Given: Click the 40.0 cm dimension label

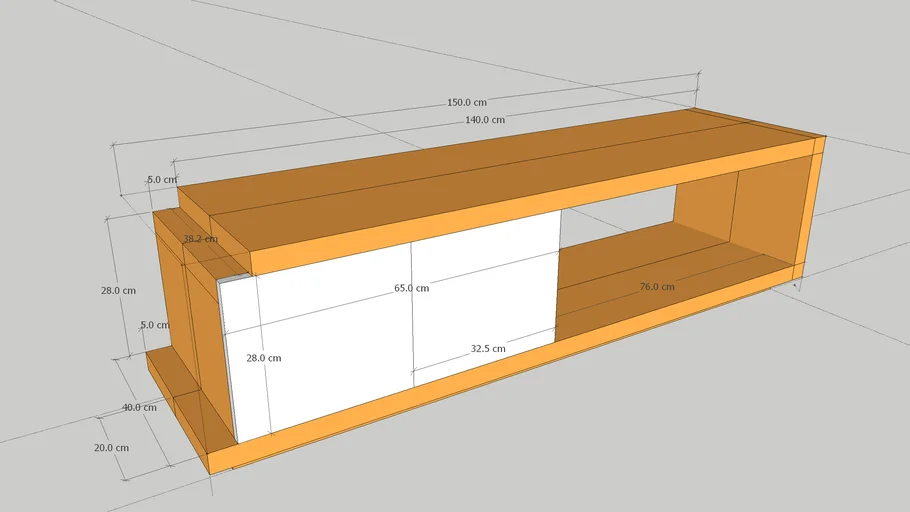Looking at the screenshot, I should coord(139,407).
